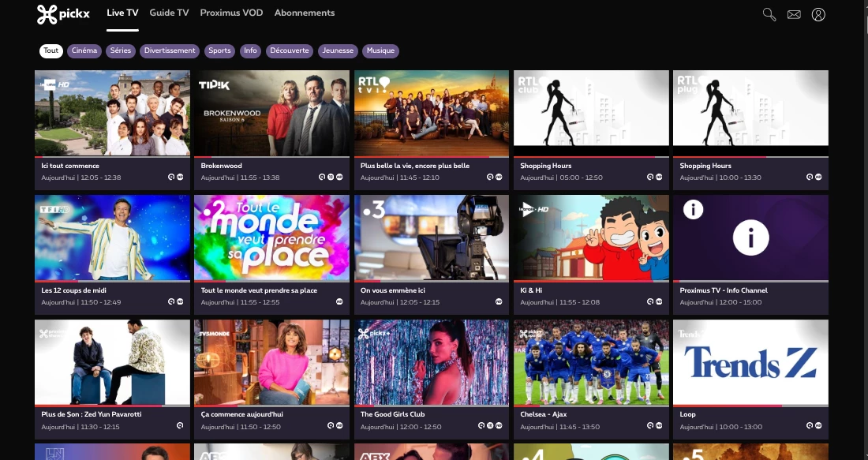Filter channels by Sports
This screenshot has height=460, width=868.
pos(219,51)
